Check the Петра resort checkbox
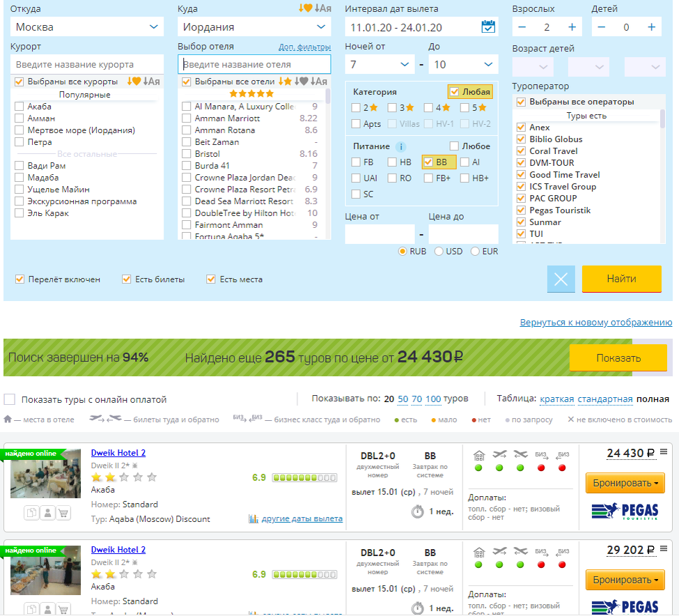 [19, 142]
